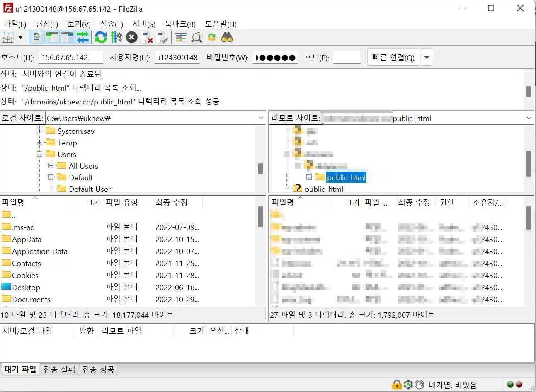Click the speed limit indicator icon
This screenshot has height=392, width=536.
point(420,385)
